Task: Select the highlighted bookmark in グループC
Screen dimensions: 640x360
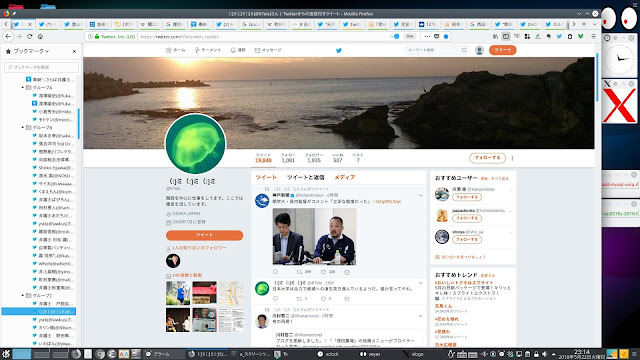Action: click(x=38, y=311)
